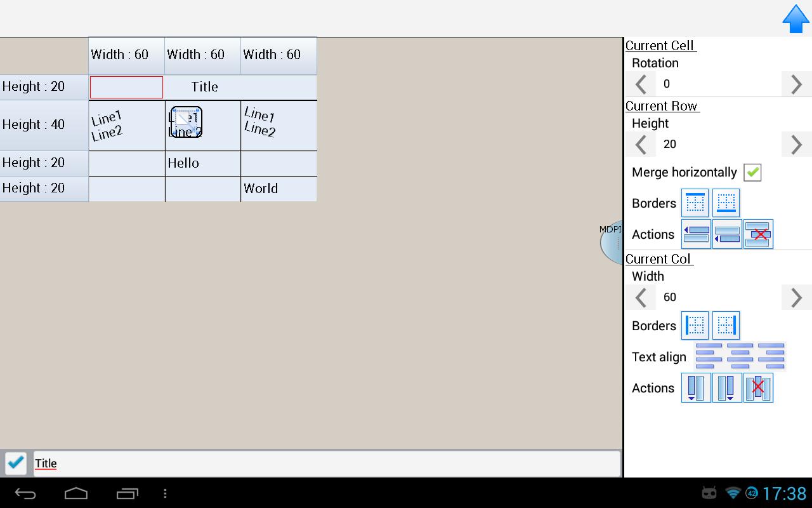Screen dimensions: 812x508
Task: Enable Merge horizontally checkbox
Action: point(752,172)
